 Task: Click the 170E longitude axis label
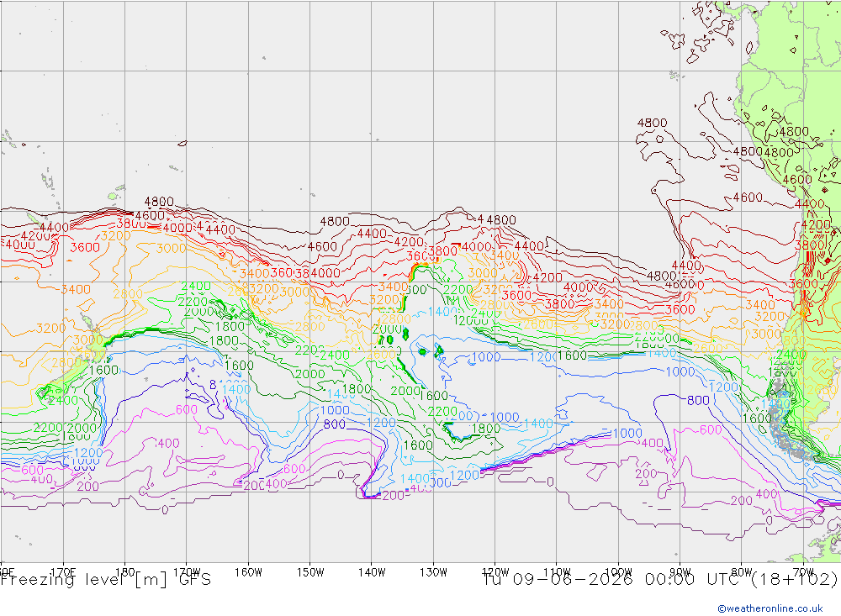(63, 572)
